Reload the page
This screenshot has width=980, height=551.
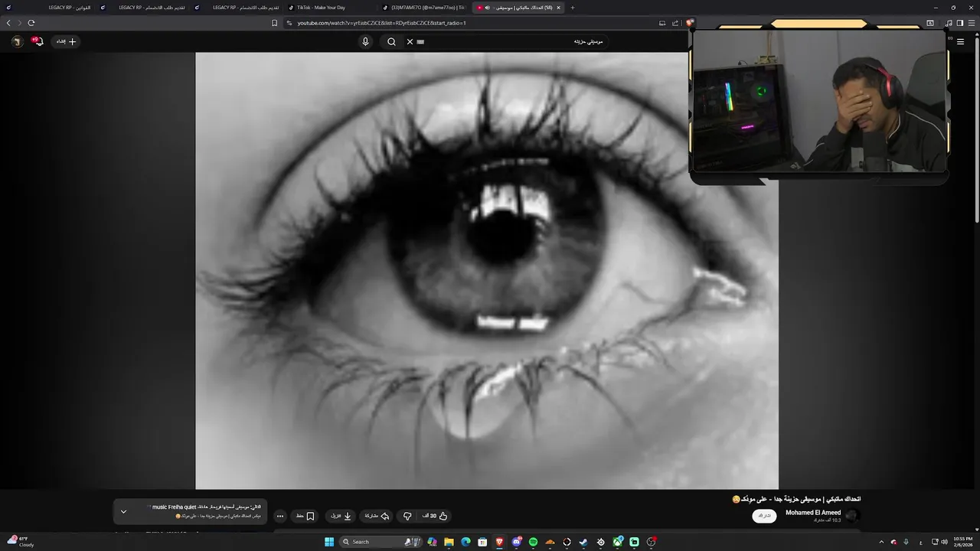pos(31,23)
